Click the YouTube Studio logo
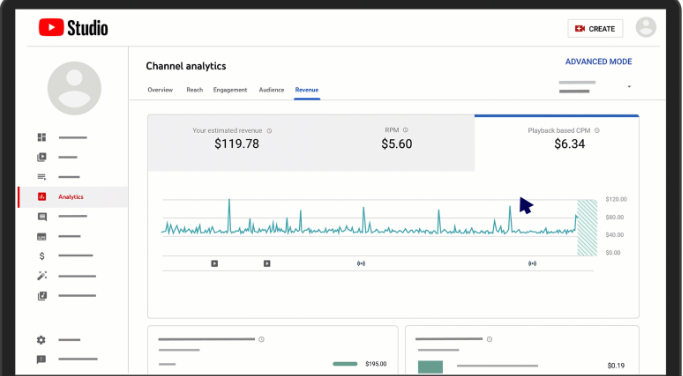The height and width of the screenshot is (376, 683). pos(73,28)
